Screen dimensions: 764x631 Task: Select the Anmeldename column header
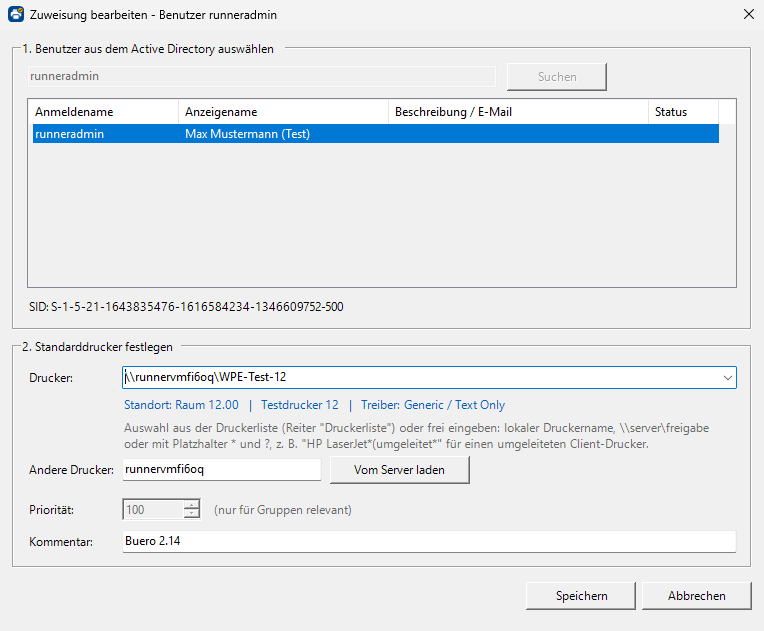[x=103, y=112]
